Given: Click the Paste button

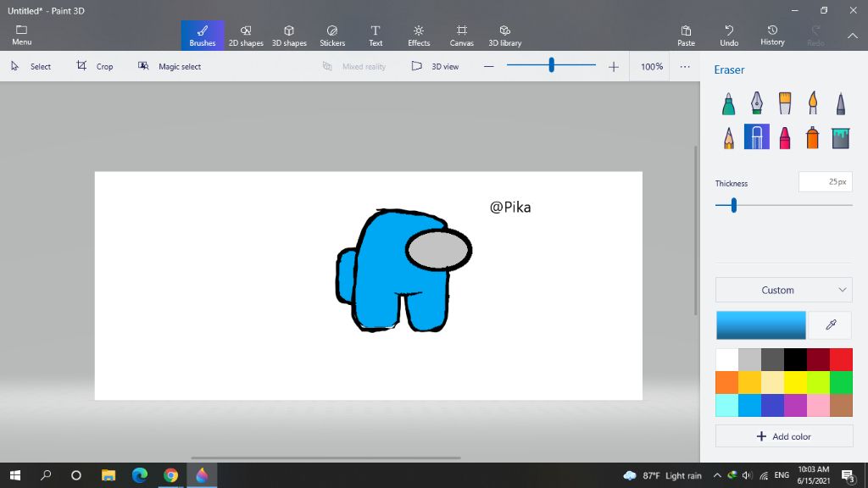Looking at the screenshot, I should 686,36.
